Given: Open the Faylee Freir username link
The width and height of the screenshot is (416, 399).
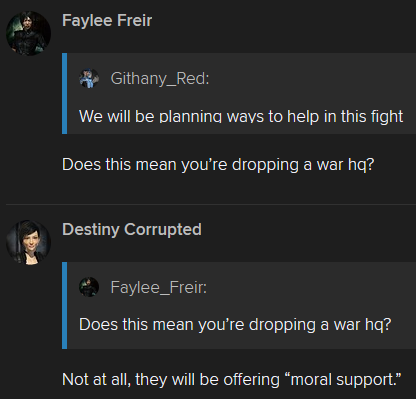Looking at the screenshot, I should [107, 21].
